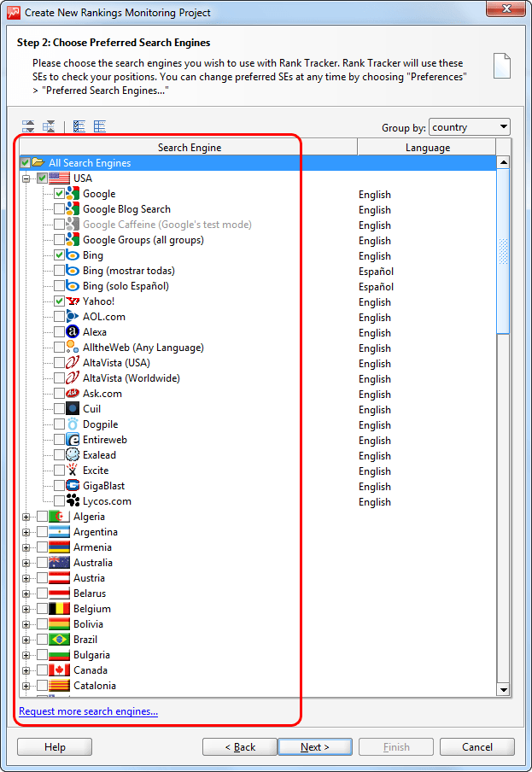This screenshot has width=532, height=772.
Task: Click the vertical scrollbar thumb
Action: (503, 251)
